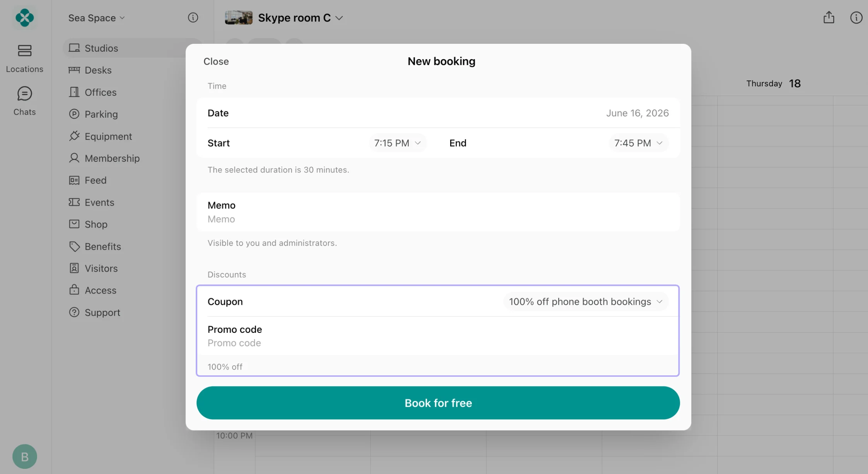
Task: Click the Access lock icon
Action: (x=74, y=290)
